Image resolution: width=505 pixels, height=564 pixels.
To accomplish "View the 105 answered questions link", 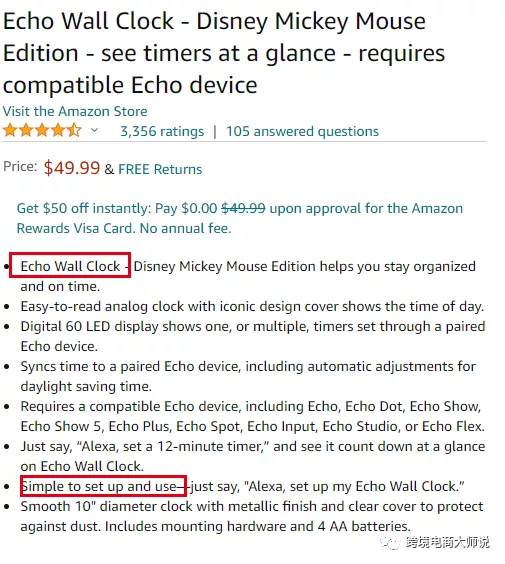I will [x=302, y=131].
